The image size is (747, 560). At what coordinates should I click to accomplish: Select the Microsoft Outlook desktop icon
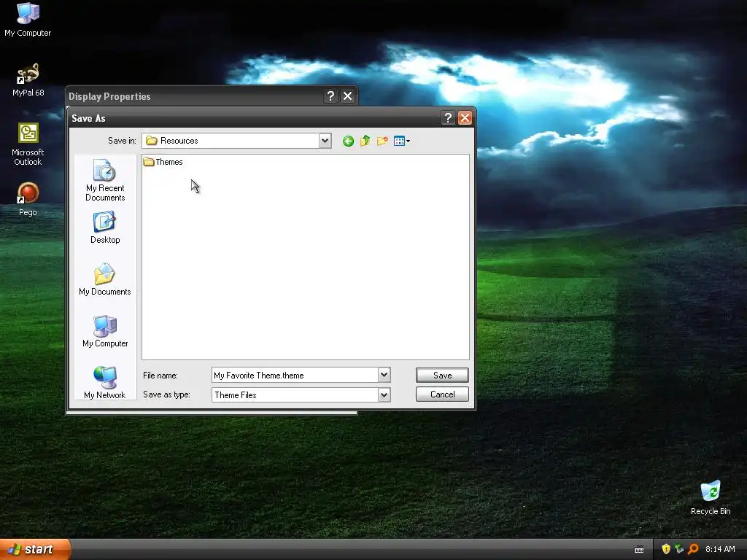point(28,144)
